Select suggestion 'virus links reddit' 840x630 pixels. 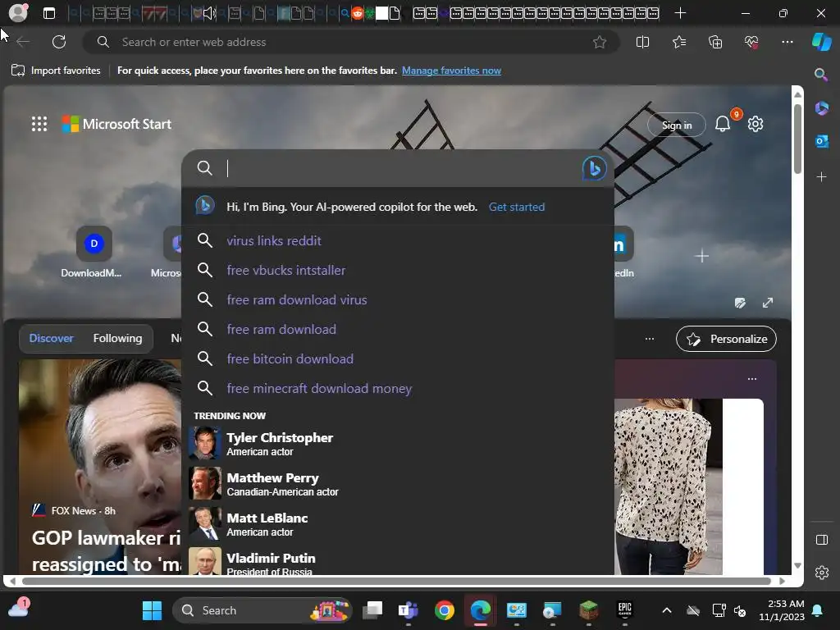pyautogui.click(x=398, y=240)
